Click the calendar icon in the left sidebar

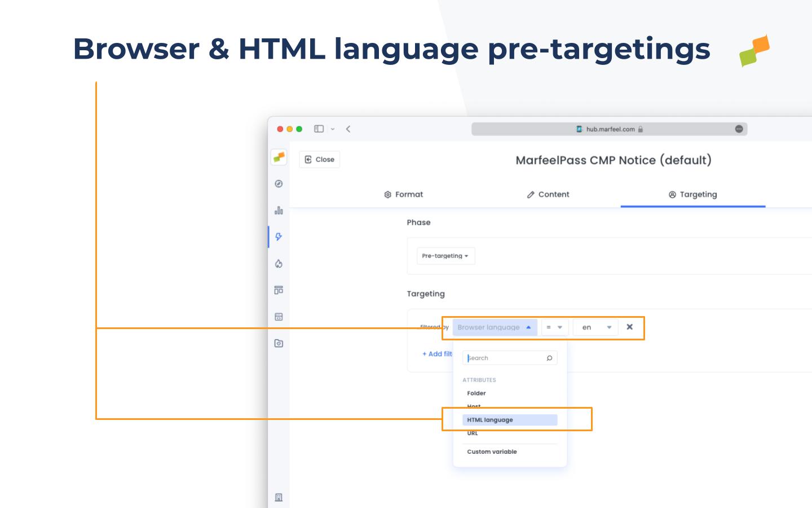[x=279, y=316]
